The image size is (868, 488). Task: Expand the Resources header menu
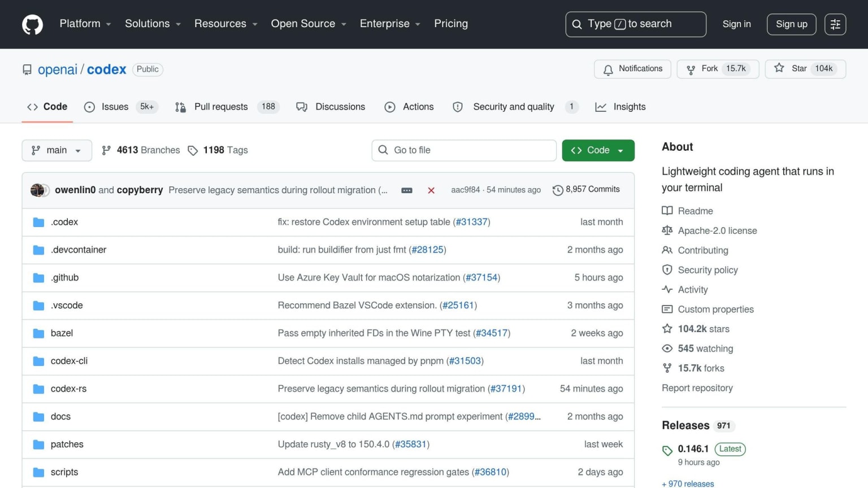[225, 24]
